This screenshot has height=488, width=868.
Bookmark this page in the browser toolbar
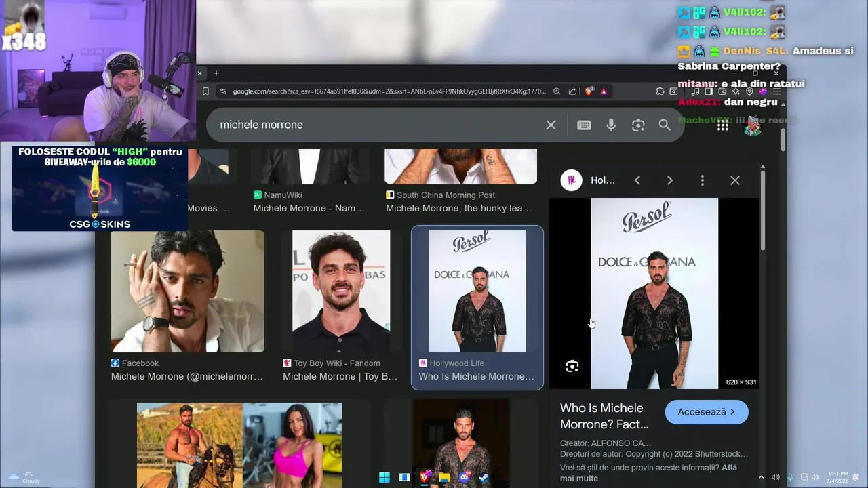(205, 91)
